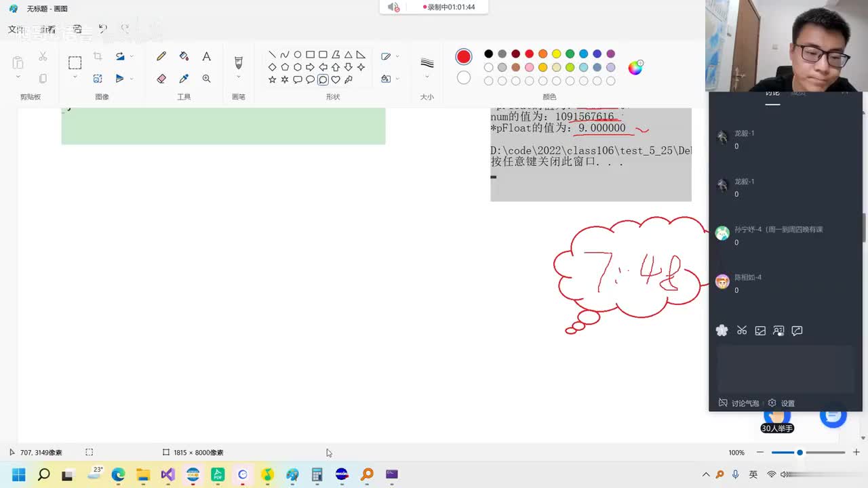Screen dimensions: 868x488
Task: Choose the diamond shape
Action: 272,67
